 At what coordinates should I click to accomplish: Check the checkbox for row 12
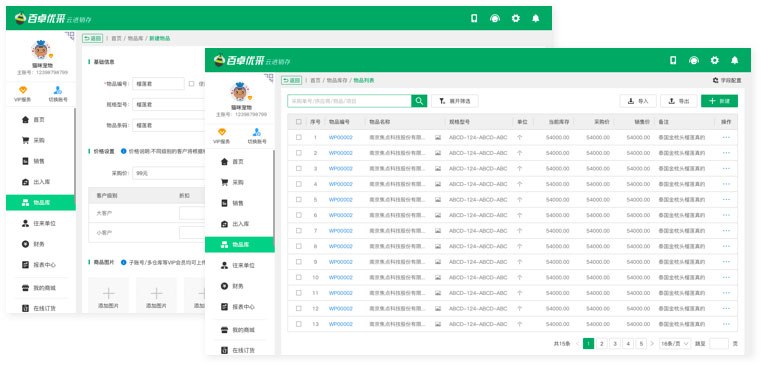298,309
